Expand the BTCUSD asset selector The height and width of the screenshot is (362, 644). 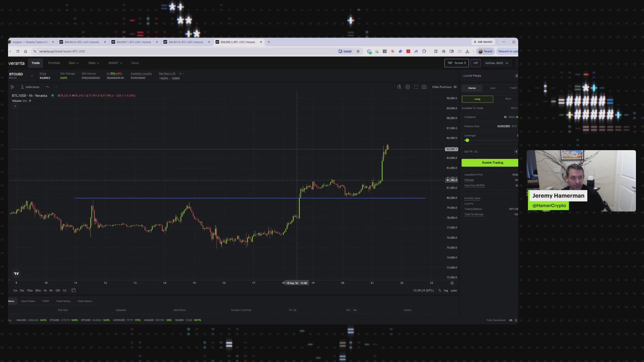[32, 76]
